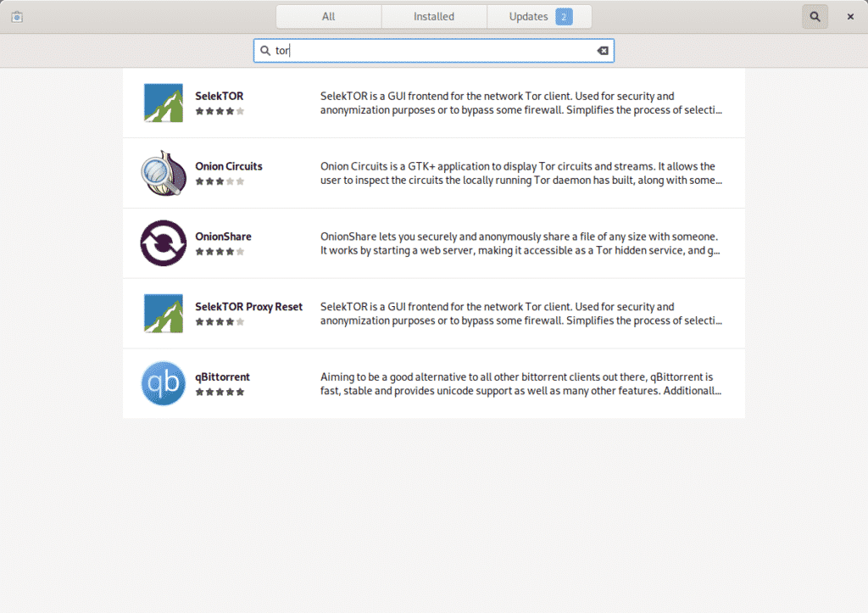Click the description starting 'Aiming to be a good alternative'
This screenshot has width=868, height=613.
[x=521, y=384]
